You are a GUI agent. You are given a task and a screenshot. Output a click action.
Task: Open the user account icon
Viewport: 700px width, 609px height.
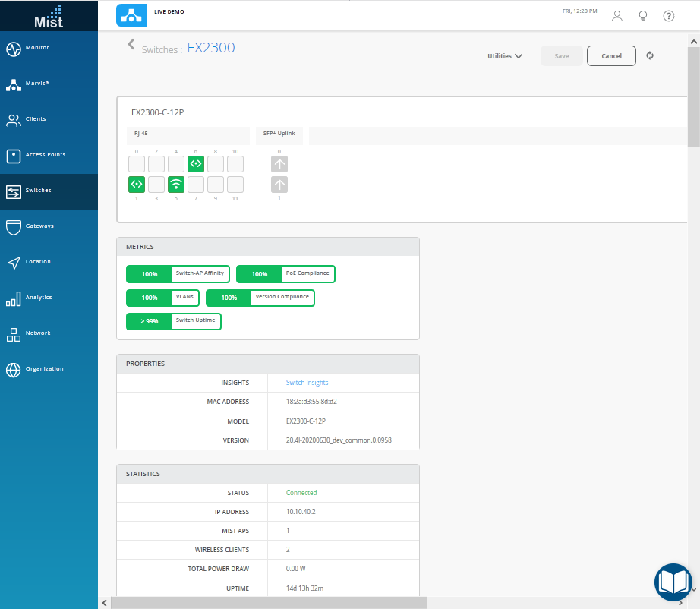coord(617,16)
